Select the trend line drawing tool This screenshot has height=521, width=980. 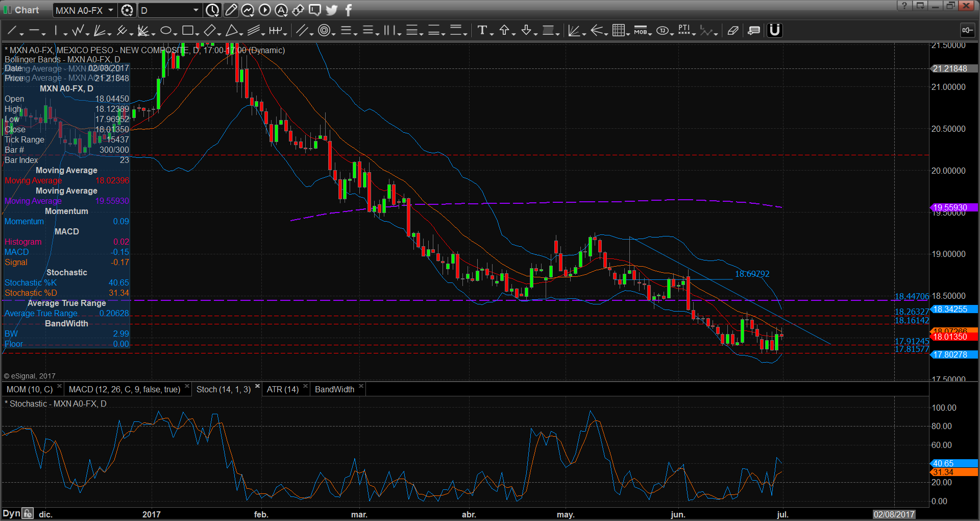pyautogui.click(x=12, y=31)
